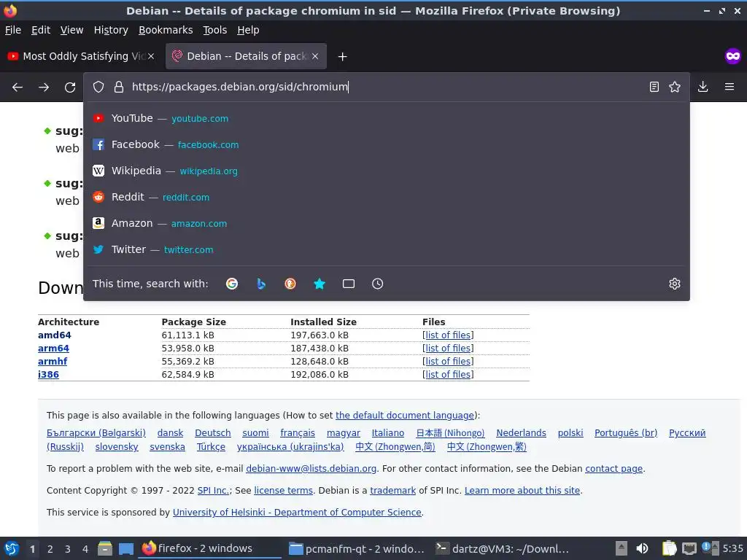The height and width of the screenshot is (560, 747).
Task: Open a new tab with plus button
Action: 342,57
